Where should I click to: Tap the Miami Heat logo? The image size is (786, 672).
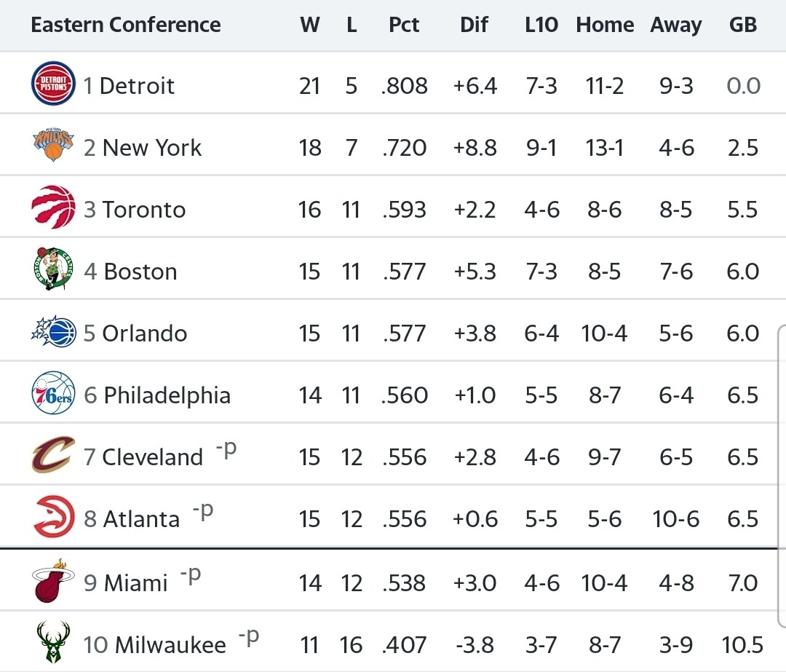click(53, 581)
